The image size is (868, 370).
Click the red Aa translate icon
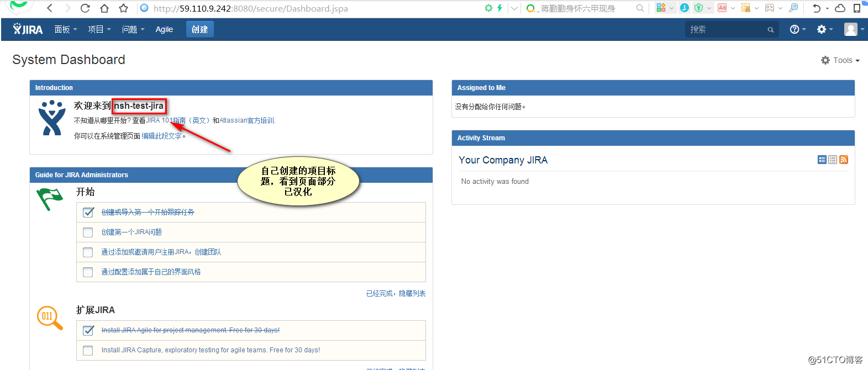tap(722, 8)
